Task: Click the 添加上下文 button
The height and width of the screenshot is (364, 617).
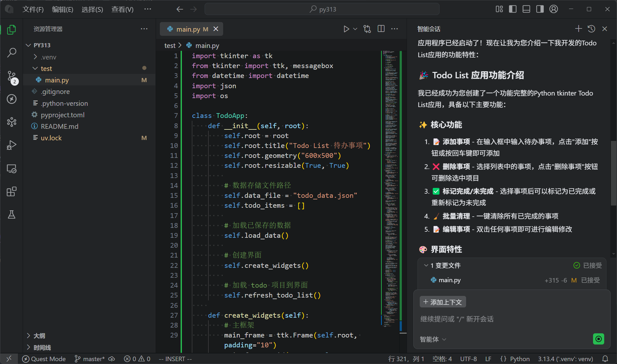Action: pyautogui.click(x=443, y=302)
